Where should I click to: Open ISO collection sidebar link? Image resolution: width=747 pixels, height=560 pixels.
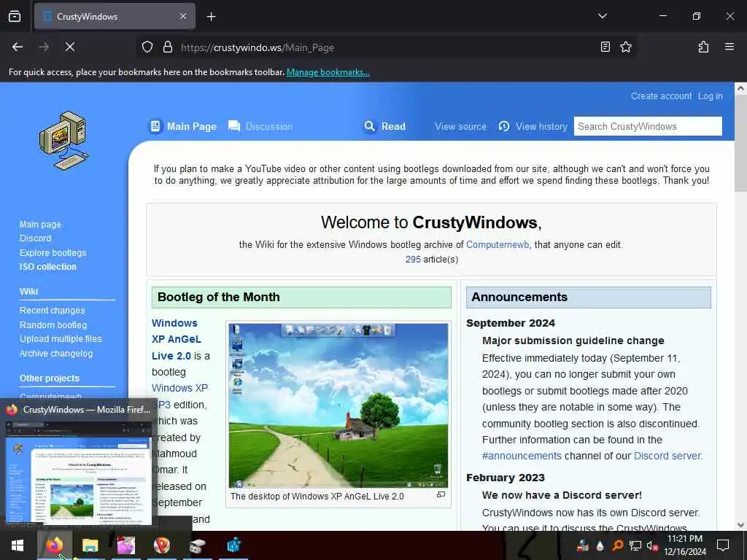47,267
